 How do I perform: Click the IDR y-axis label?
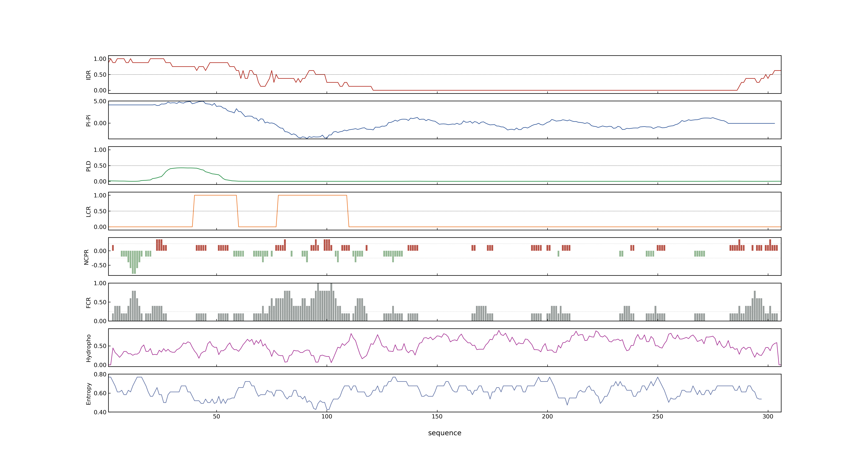[x=88, y=75]
